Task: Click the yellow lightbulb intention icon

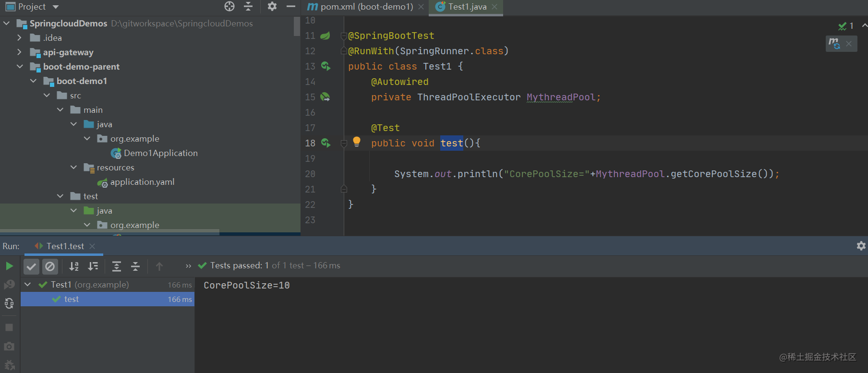Action: [357, 142]
